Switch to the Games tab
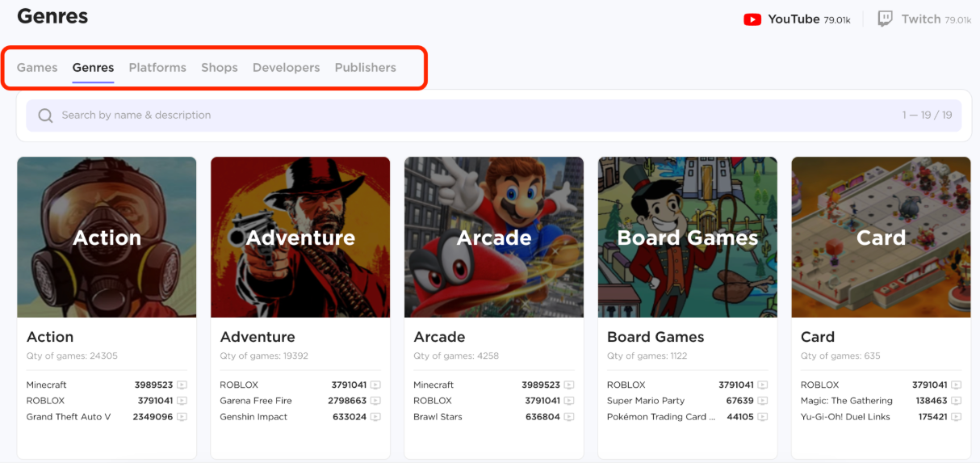The width and height of the screenshot is (980, 463). 37,68
